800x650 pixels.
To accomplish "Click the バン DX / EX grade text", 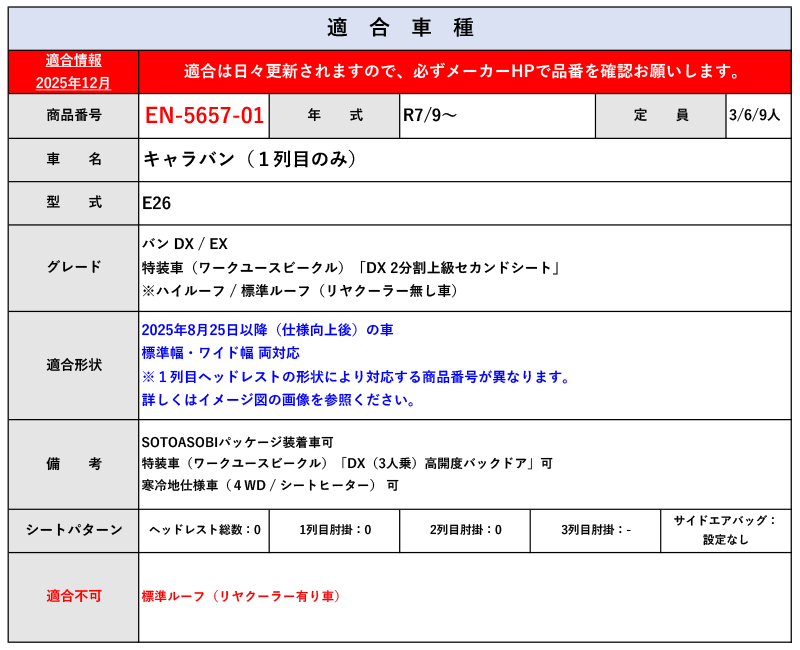I will pyautogui.click(x=185, y=244).
